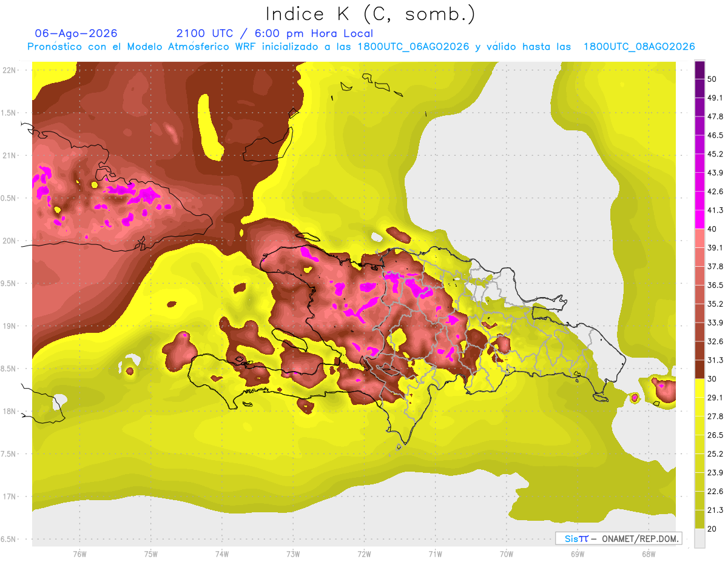The width and height of the screenshot is (728, 562).
Task: Click the '19N' latitude axis label
Action: click(x=8, y=326)
